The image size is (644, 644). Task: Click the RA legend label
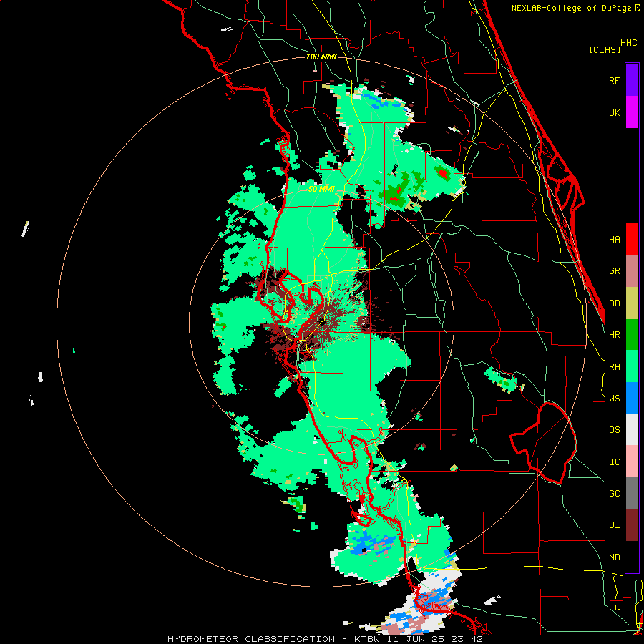pos(614,366)
